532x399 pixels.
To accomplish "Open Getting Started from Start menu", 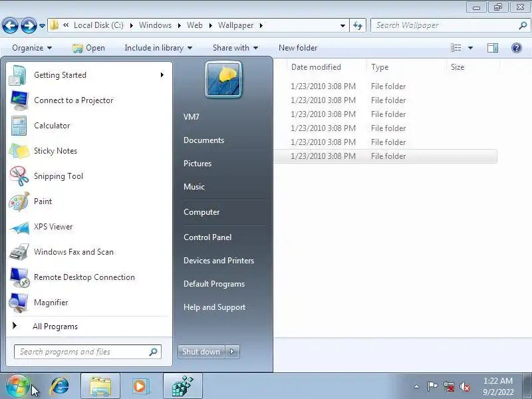I will pyautogui.click(x=89, y=75).
